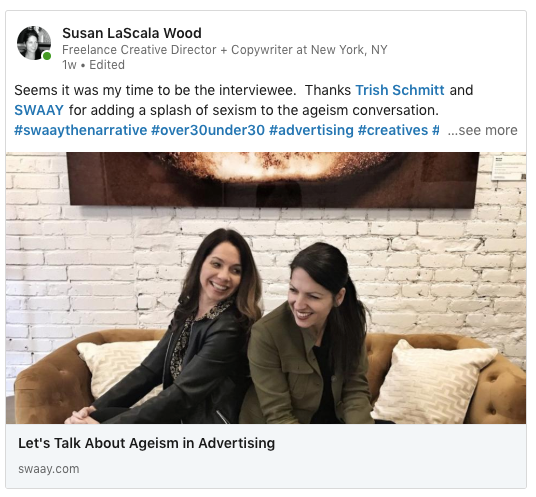Screen dimensions: 536x497
Task: Open Let's Talk About Ageism in Advertising title
Action: click(146, 443)
